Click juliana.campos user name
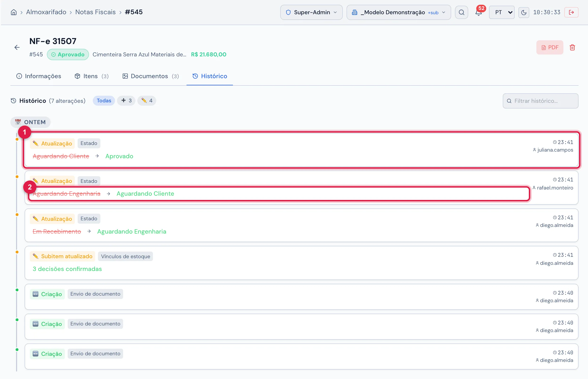 coord(555,150)
